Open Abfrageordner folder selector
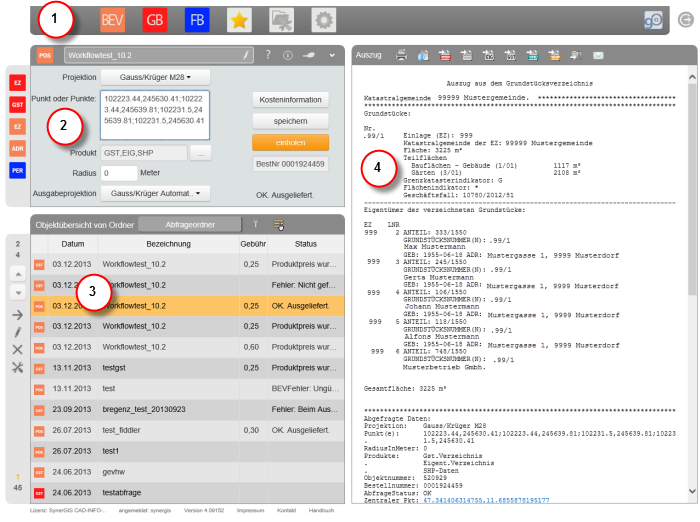Viewport: 700px width, 522px height. click(x=190, y=225)
